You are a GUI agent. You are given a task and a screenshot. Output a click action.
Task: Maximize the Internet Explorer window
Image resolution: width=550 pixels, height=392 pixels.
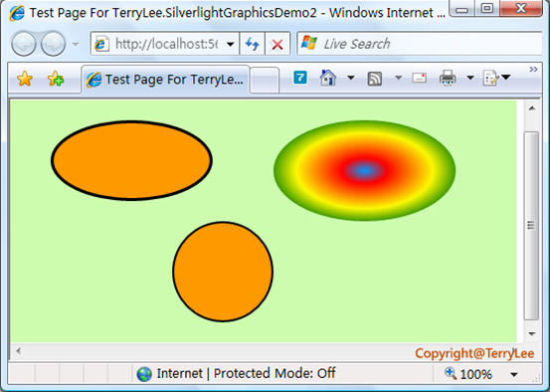tap(487, 8)
